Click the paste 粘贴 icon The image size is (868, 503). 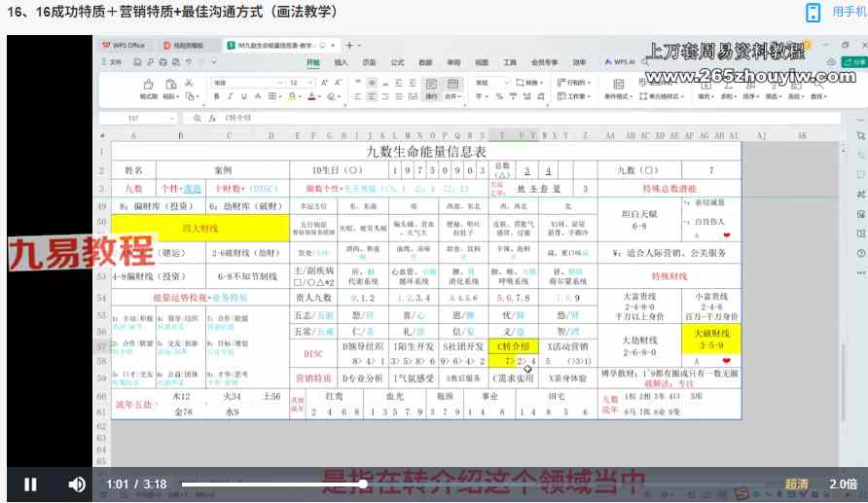170,88
